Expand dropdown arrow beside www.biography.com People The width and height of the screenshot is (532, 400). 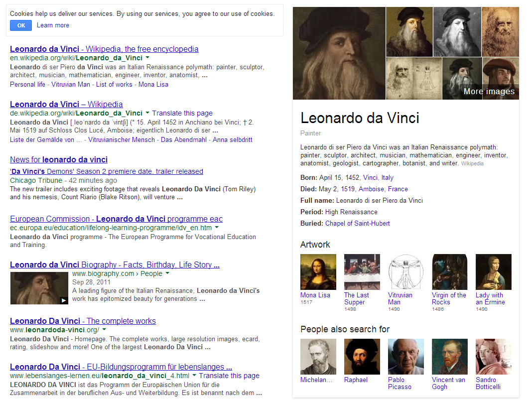(x=167, y=273)
